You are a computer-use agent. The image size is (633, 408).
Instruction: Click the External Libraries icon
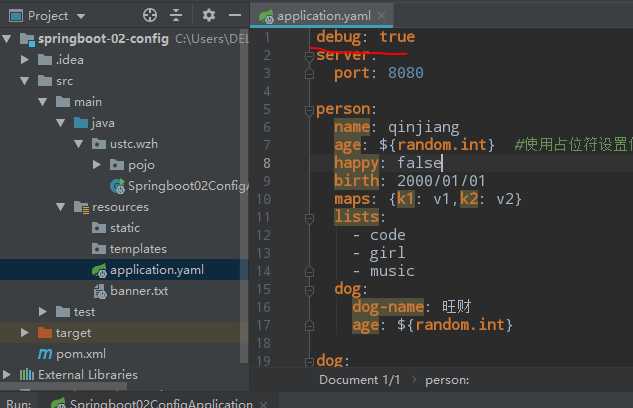tap(27, 375)
